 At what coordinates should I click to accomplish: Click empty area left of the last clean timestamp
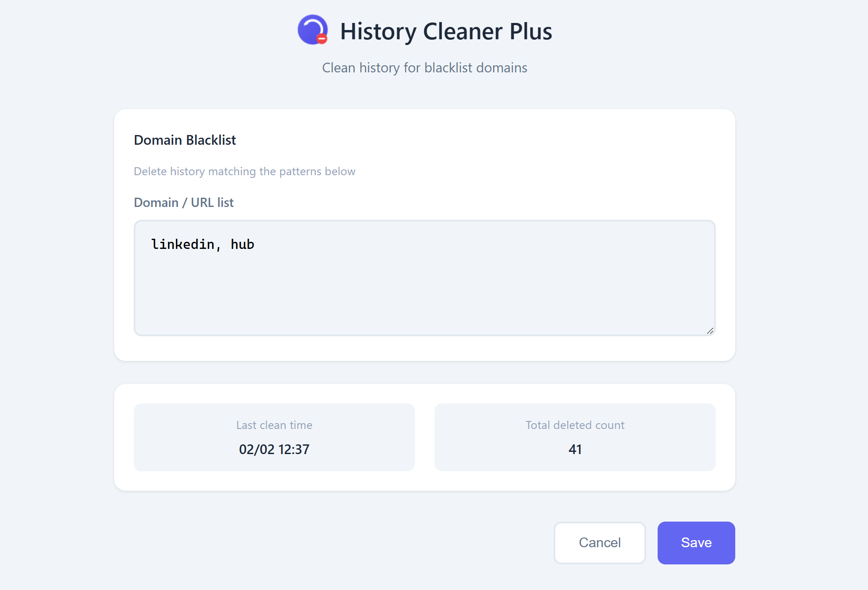pyautogui.click(x=185, y=449)
